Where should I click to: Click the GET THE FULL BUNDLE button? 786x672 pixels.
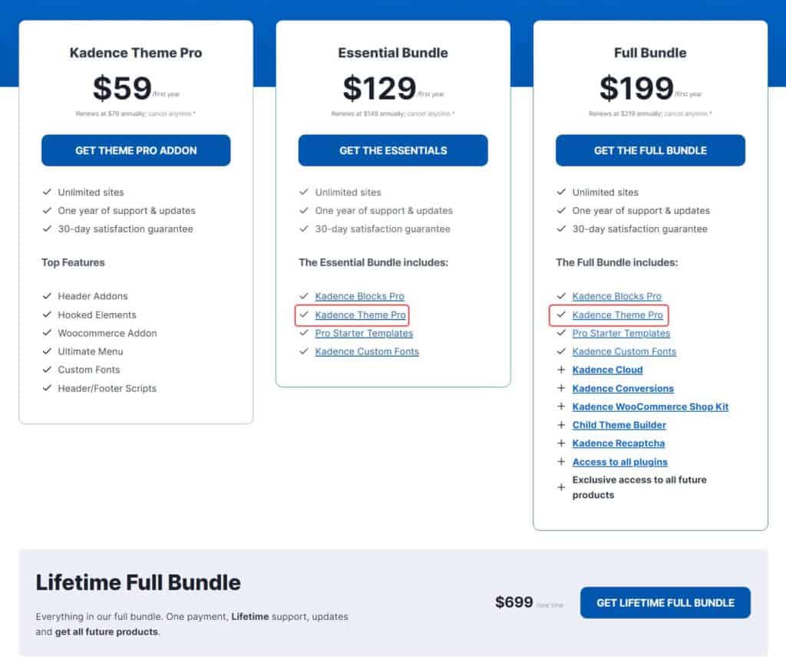click(650, 150)
